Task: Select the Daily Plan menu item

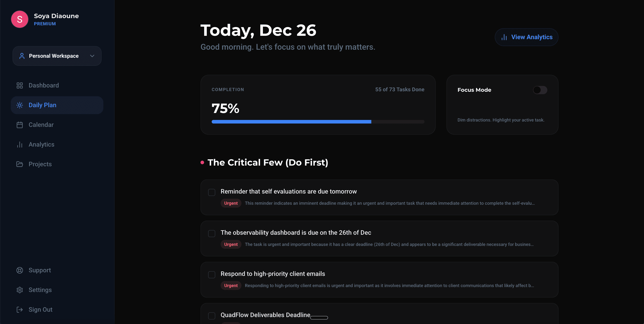Action: [43, 105]
